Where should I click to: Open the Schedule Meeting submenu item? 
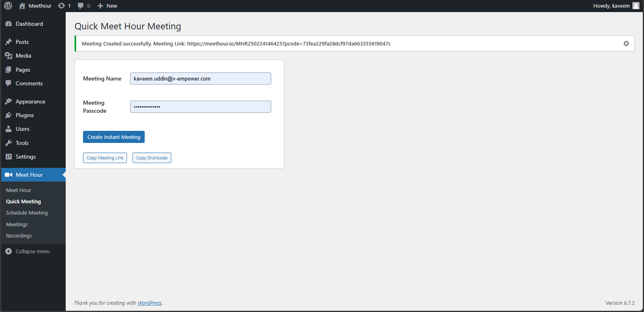click(x=27, y=213)
